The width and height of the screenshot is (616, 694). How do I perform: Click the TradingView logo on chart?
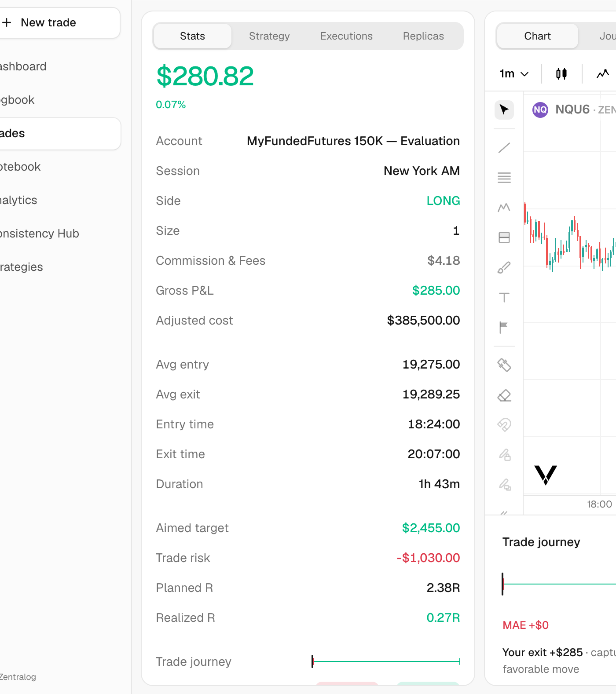pyautogui.click(x=546, y=475)
